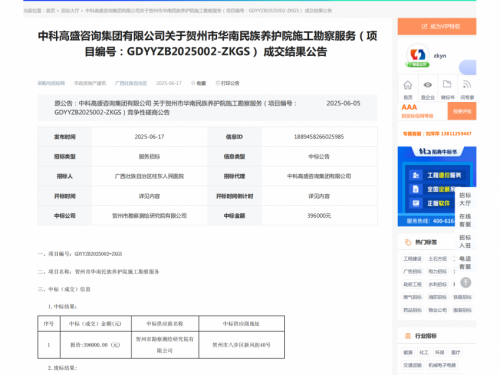Select the 电力招标 hot tag

[x=438, y=271]
